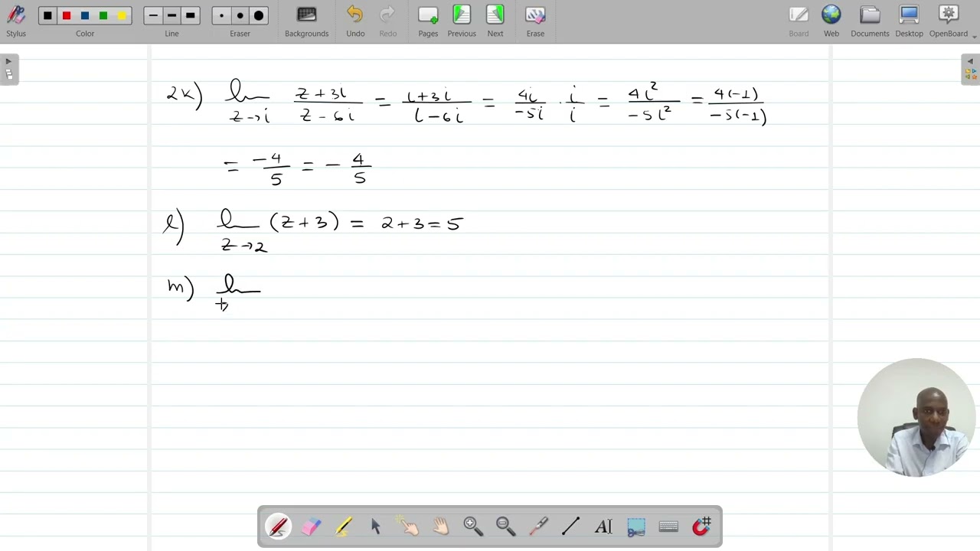
Task: Open the OpenBoard menu
Action: point(949,21)
